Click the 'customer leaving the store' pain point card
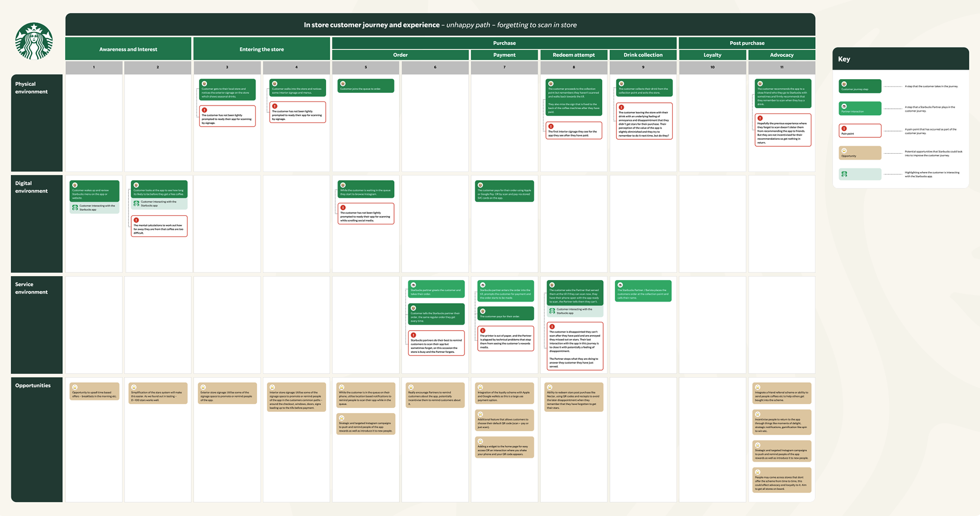The image size is (980, 516). [x=644, y=121]
